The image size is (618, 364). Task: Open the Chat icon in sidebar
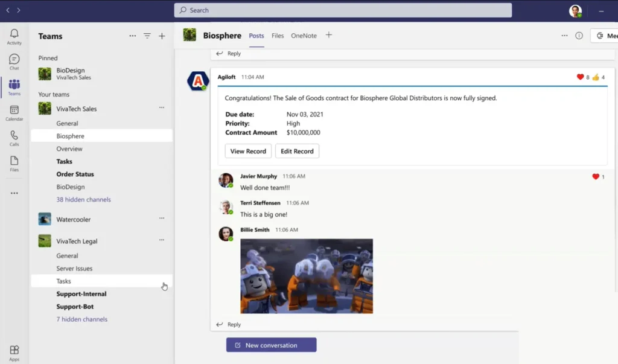point(14,62)
